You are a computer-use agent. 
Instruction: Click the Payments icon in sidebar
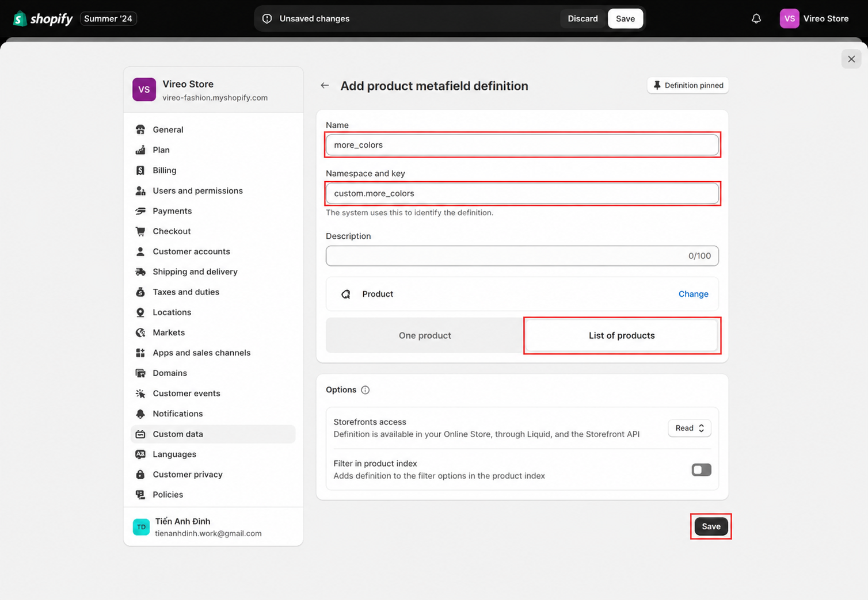point(140,211)
